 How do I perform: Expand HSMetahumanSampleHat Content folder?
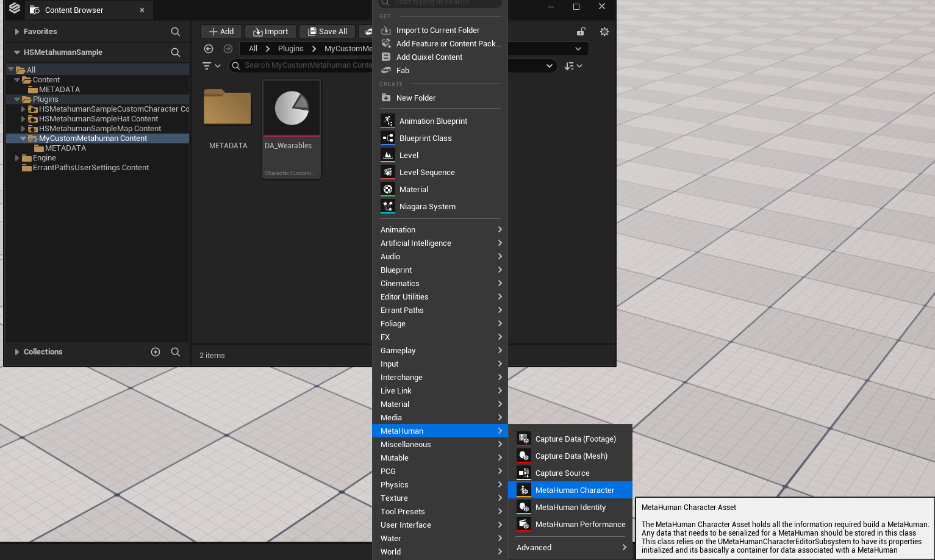click(23, 119)
